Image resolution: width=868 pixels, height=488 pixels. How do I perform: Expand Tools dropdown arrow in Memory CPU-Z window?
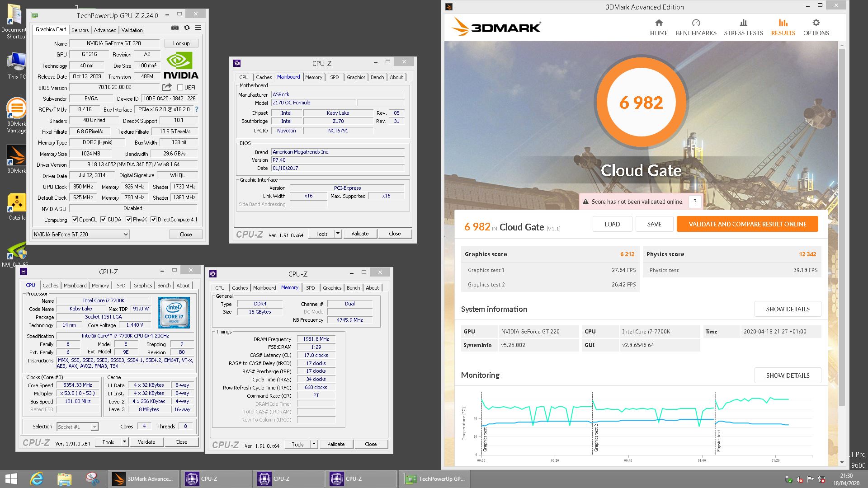tap(314, 444)
